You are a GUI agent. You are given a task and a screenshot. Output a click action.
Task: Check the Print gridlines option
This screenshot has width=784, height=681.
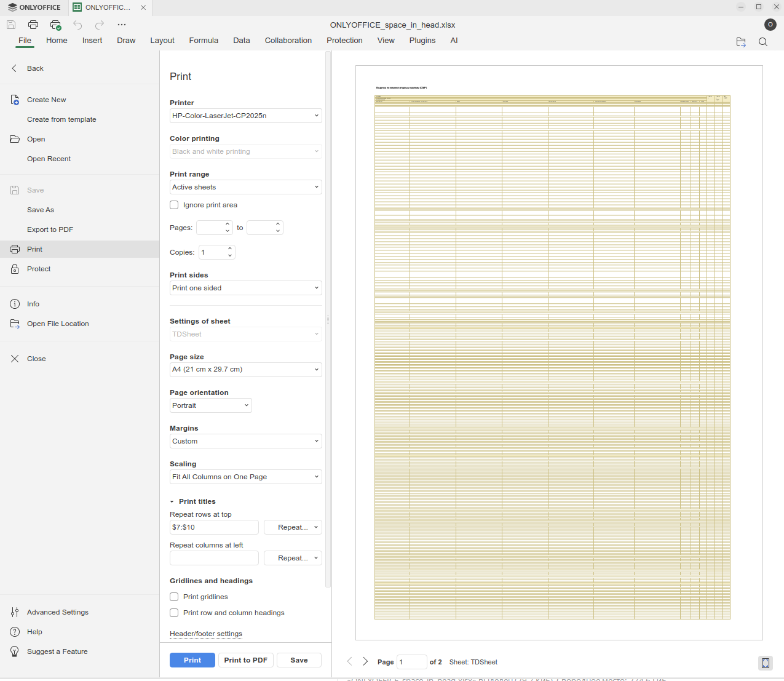point(174,597)
